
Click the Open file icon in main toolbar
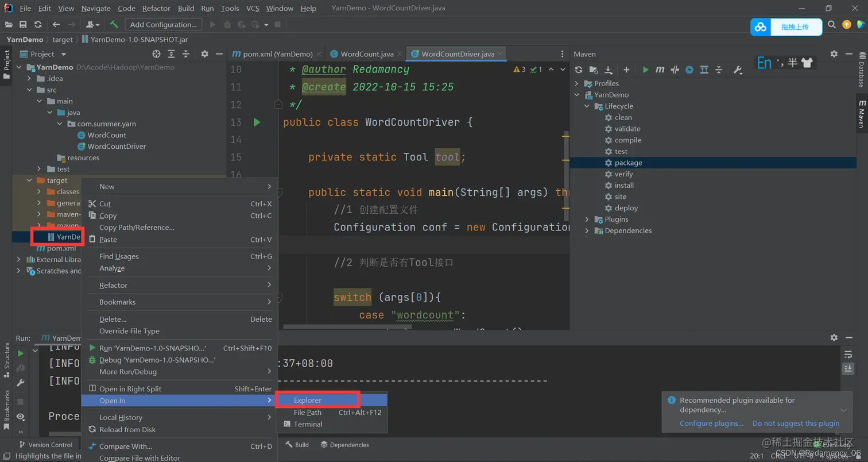(9, 25)
